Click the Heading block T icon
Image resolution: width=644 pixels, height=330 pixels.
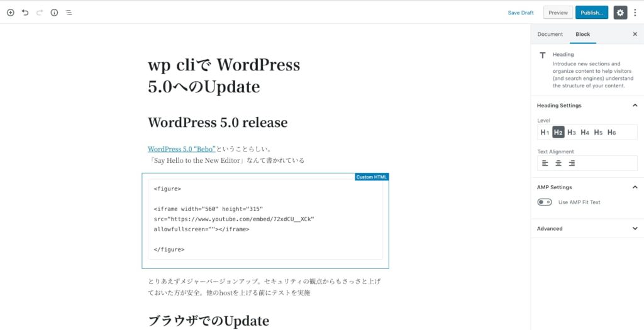(543, 55)
